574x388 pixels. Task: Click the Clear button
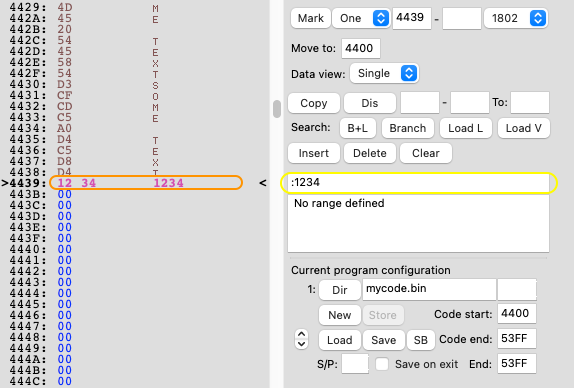tap(426, 153)
